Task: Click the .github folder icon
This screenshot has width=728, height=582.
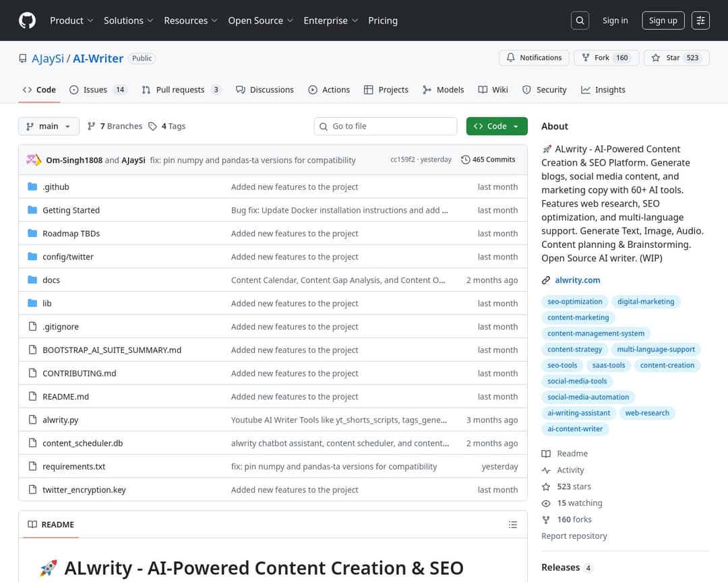Action: [x=32, y=187]
